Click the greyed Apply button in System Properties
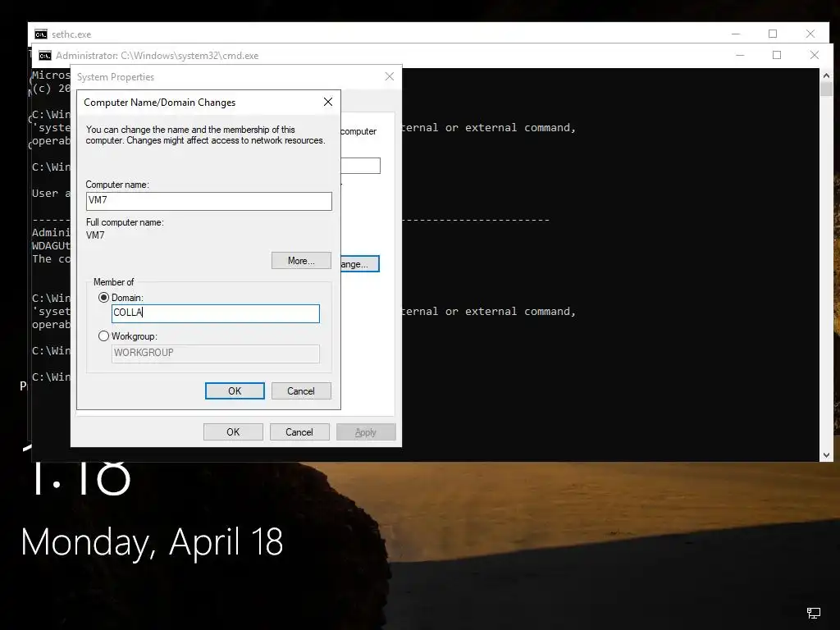Screen dimensions: 840x630 tap(366, 431)
